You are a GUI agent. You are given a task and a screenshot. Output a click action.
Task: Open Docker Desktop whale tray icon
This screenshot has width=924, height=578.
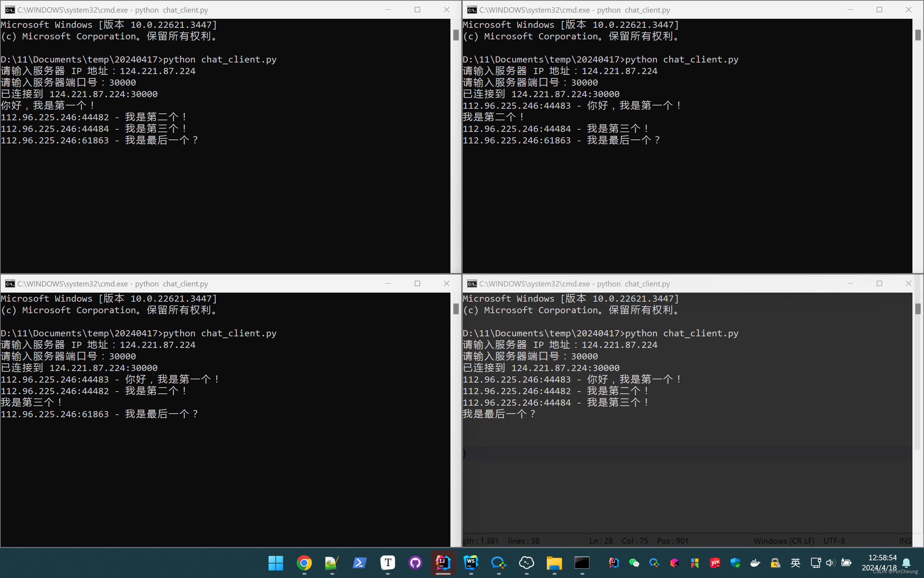(755, 563)
